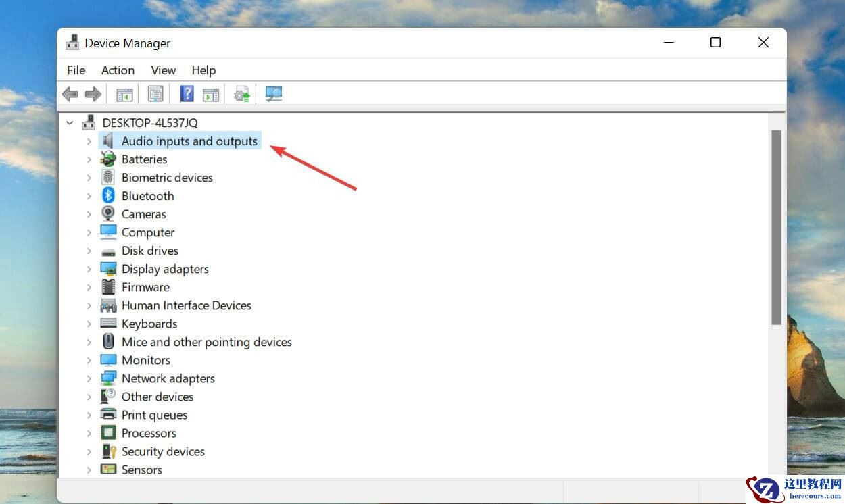Screen dimensions: 845x504
Task: Click the Display adapters icon
Action: (108, 268)
